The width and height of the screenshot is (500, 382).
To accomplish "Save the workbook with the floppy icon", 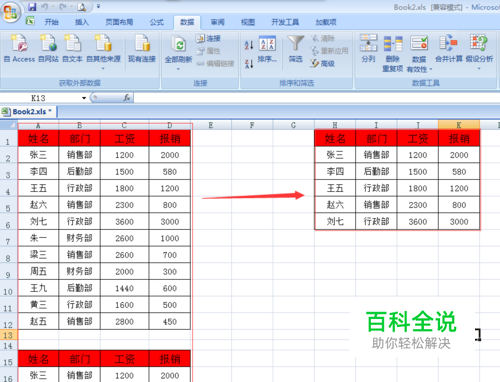I will coord(32,7).
